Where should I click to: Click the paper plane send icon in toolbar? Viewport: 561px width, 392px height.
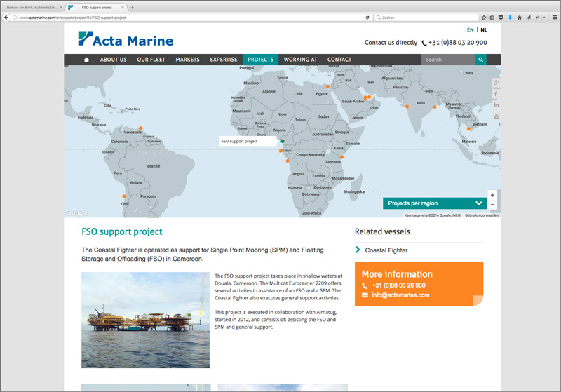click(529, 17)
